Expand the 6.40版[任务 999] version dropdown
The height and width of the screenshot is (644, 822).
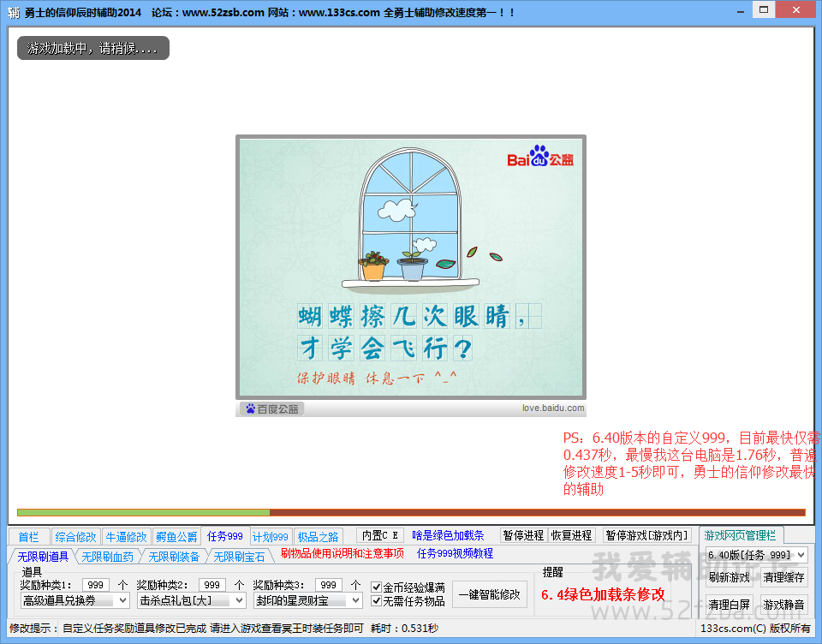756,555
